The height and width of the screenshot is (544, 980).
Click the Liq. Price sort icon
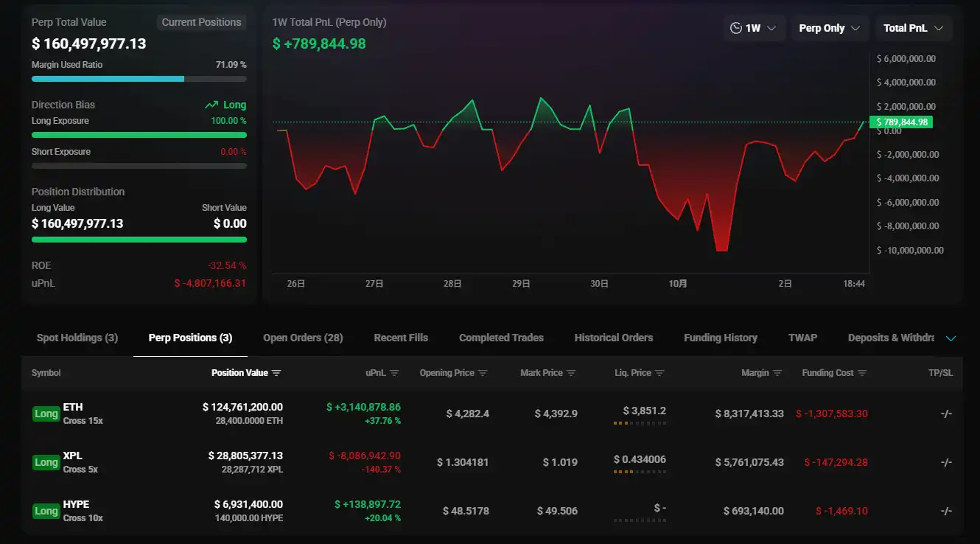pyautogui.click(x=659, y=373)
